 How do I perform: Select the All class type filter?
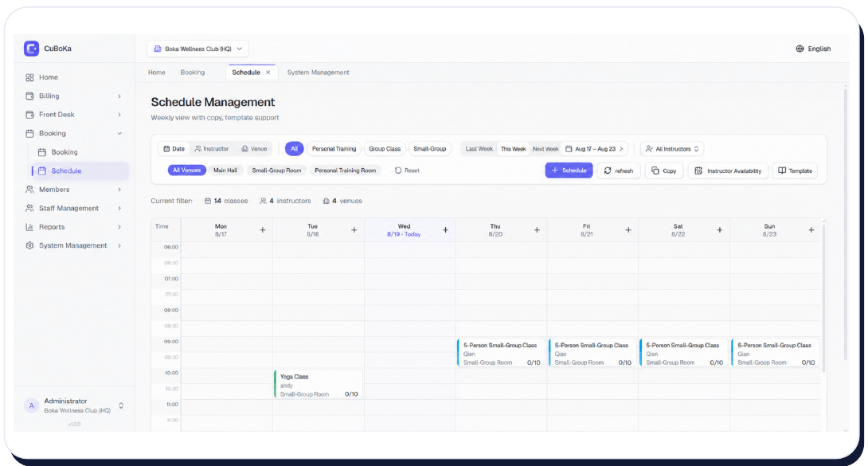click(294, 149)
